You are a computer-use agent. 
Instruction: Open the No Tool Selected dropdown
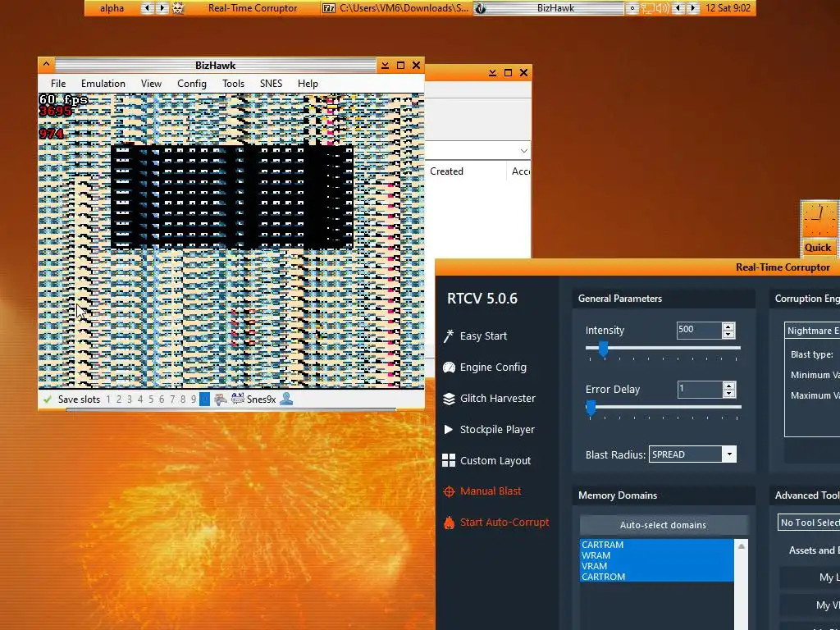pos(809,523)
